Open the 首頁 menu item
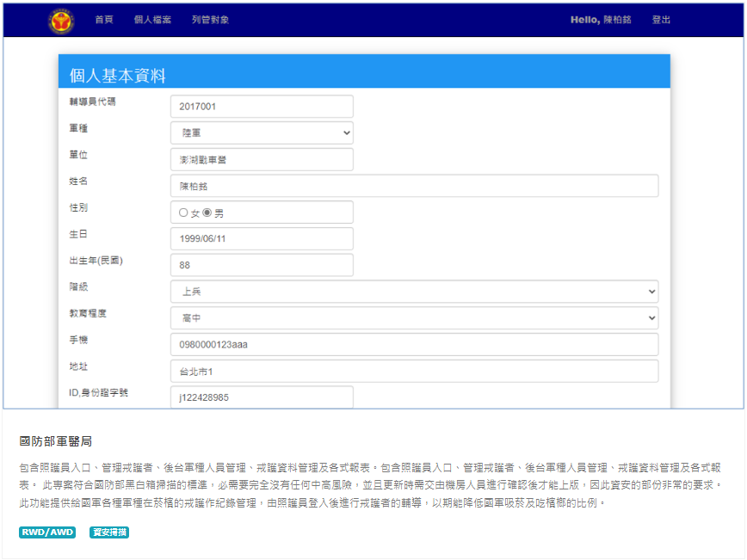Image resolution: width=747 pixels, height=560 pixels. [104, 20]
